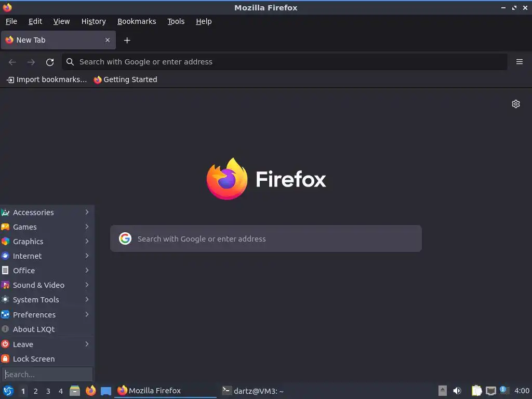Open Getting Started bookmark

[x=126, y=79]
